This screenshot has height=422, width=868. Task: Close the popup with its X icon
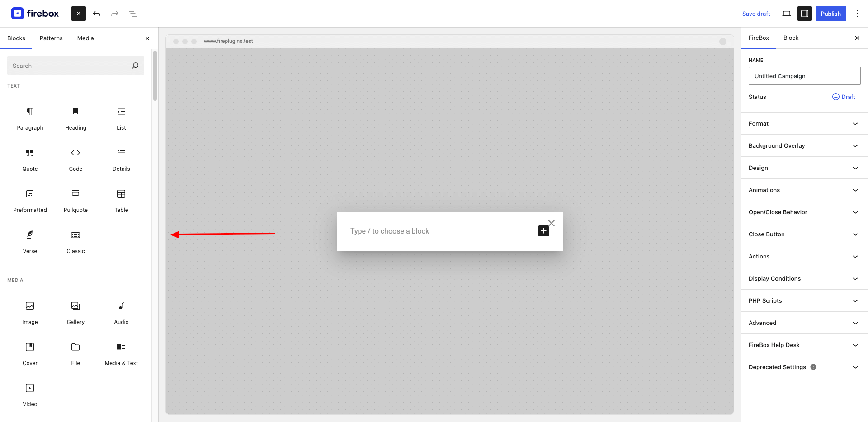(552, 223)
